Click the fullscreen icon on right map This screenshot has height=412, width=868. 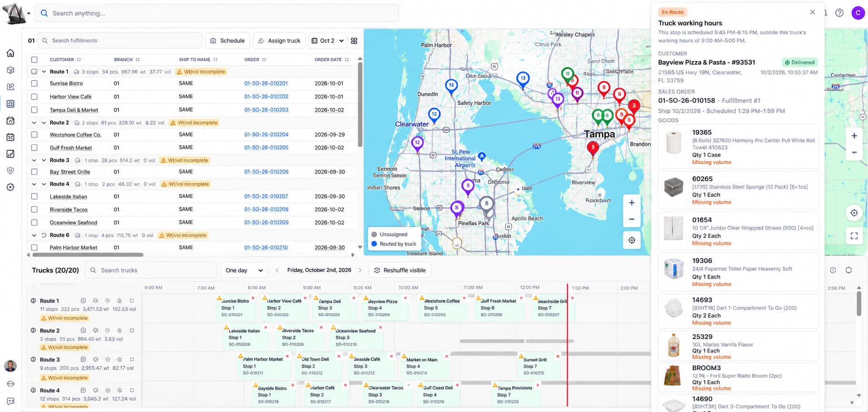pos(854,236)
